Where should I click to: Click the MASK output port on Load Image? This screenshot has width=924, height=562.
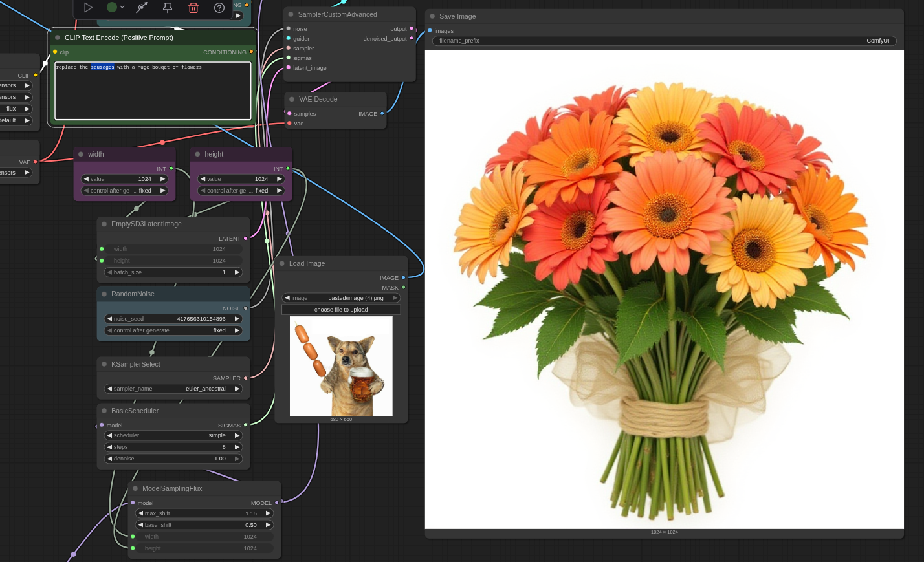point(403,288)
